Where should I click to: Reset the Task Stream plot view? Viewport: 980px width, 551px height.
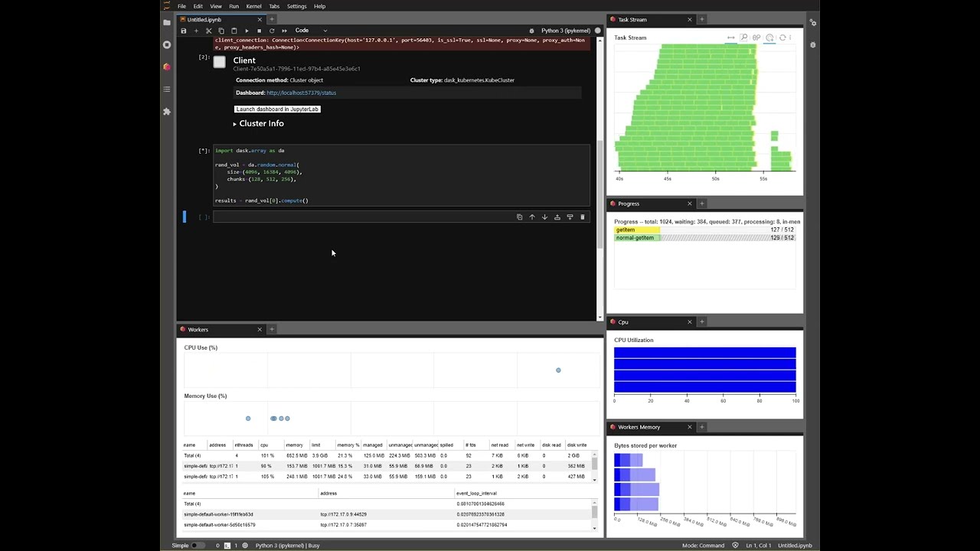coord(782,37)
